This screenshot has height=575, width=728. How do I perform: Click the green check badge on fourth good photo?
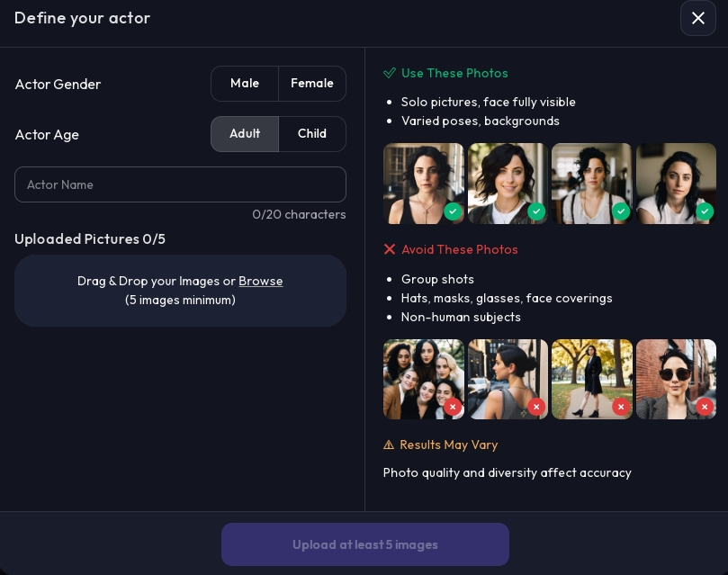click(705, 211)
